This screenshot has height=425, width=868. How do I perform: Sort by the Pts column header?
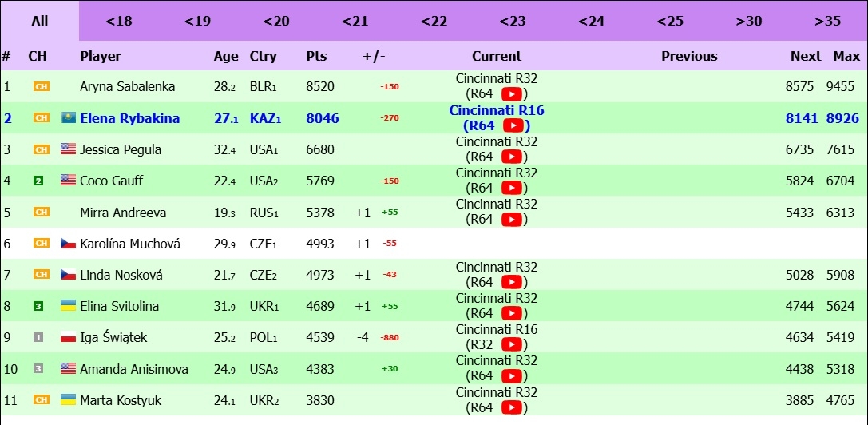click(x=317, y=56)
